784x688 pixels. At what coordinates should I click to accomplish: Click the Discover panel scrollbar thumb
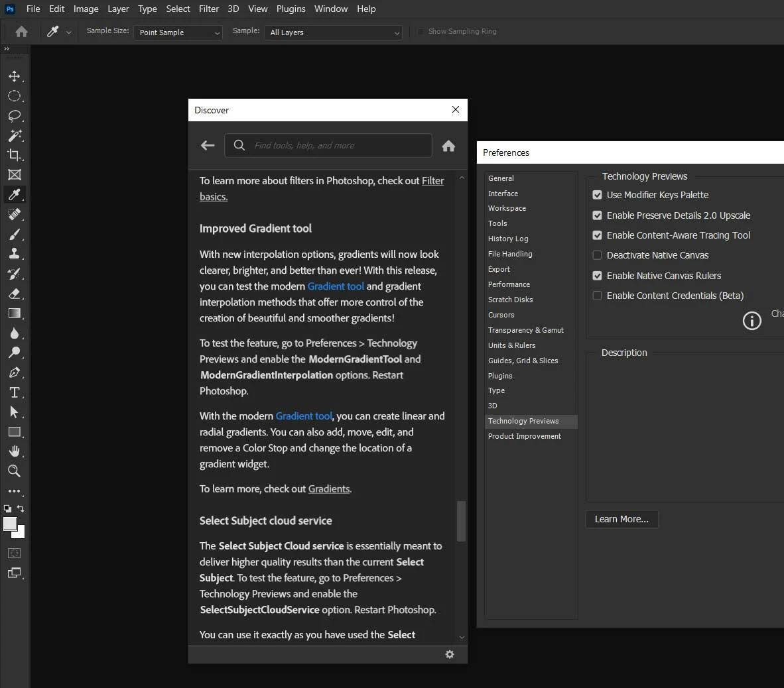point(462,521)
